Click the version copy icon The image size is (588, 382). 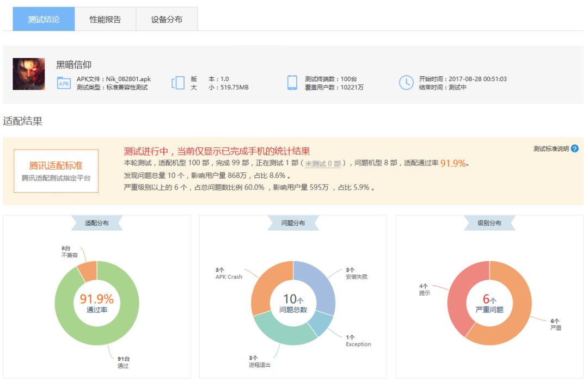coord(178,83)
